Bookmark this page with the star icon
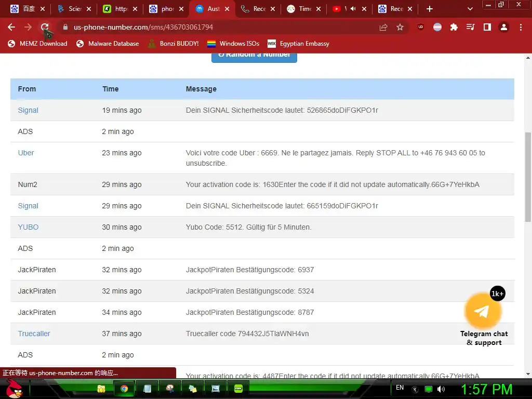532x399 pixels. tap(400, 27)
